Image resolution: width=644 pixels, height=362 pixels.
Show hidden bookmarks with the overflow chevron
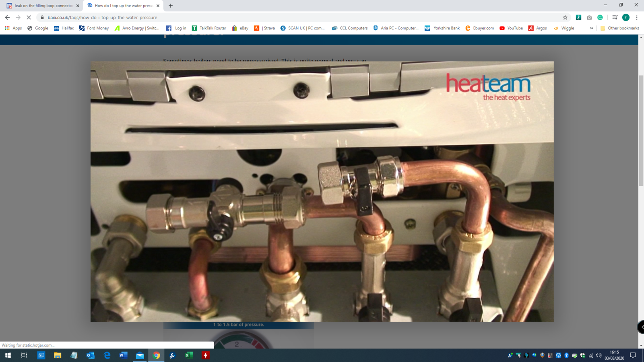click(x=591, y=28)
